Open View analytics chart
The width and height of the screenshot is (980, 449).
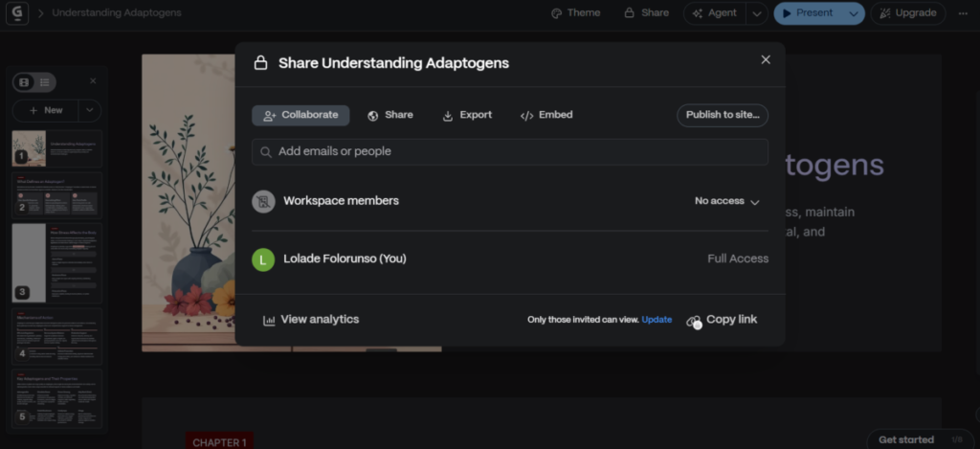pyautogui.click(x=311, y=320)
